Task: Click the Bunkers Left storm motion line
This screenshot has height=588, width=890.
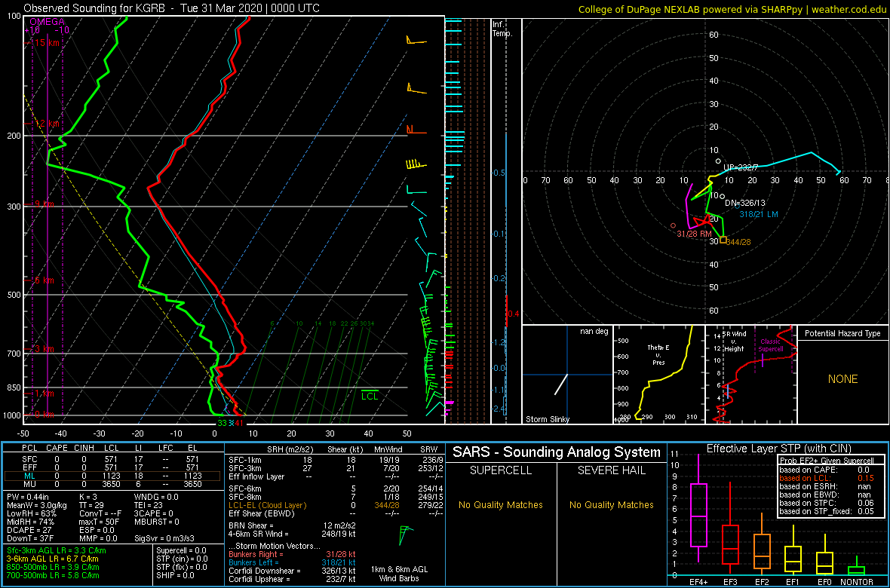Action: (x=292, y=562)
